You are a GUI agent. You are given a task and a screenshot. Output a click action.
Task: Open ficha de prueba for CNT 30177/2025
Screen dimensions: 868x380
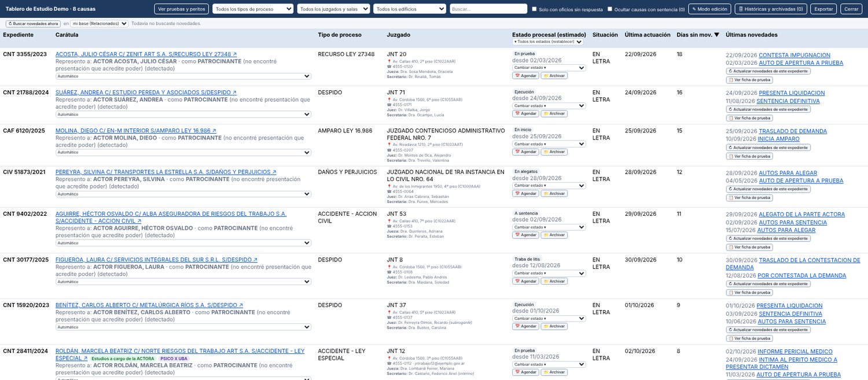[749, 293]
